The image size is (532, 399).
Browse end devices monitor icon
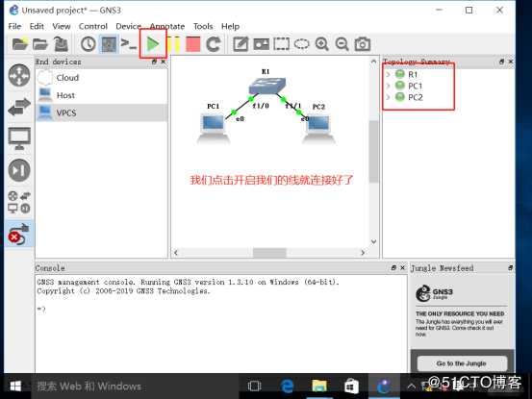coord(19,138)
